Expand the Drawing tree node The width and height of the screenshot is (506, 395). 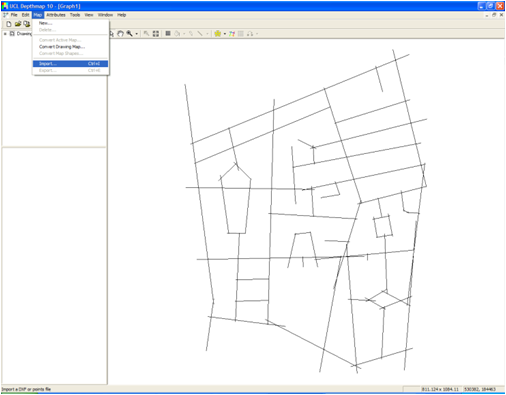(5, 34)
